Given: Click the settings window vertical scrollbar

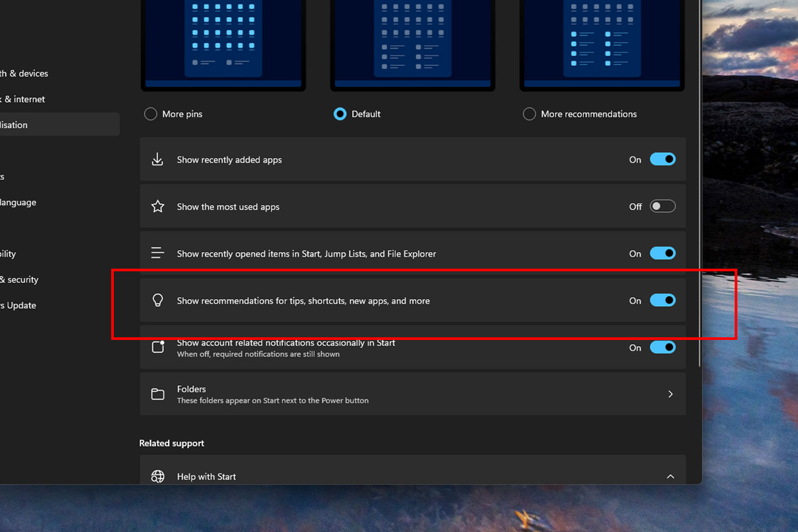Looking at the screenshot, I should (x=699, y=213).
